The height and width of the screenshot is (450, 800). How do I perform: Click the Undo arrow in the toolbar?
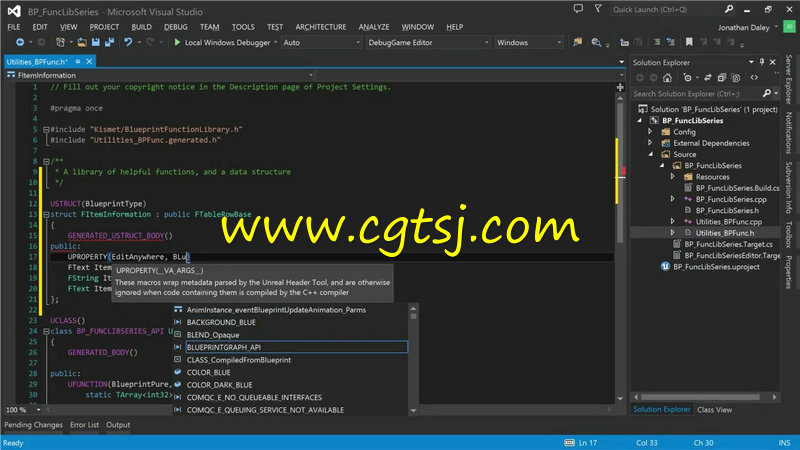pos(128,43)
